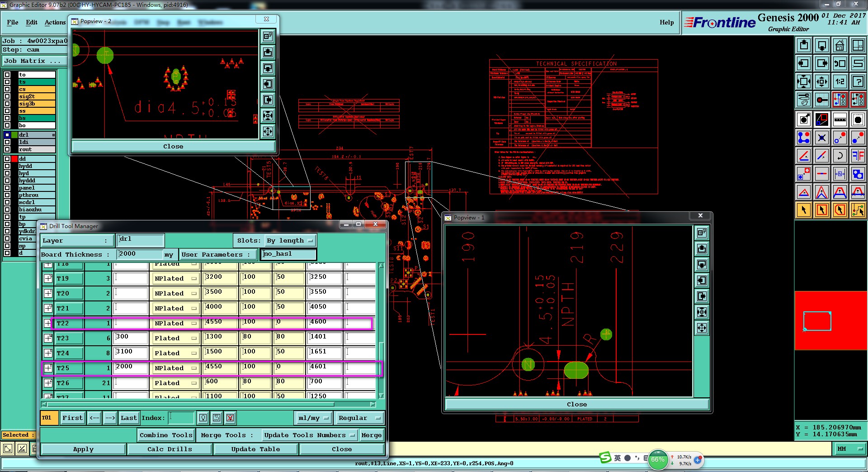Click the Calc Drills button

pos(170,449)
